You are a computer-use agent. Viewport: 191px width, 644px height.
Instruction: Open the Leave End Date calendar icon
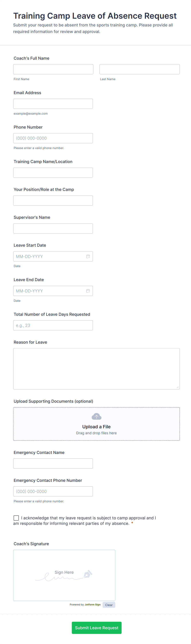point(88,291)
